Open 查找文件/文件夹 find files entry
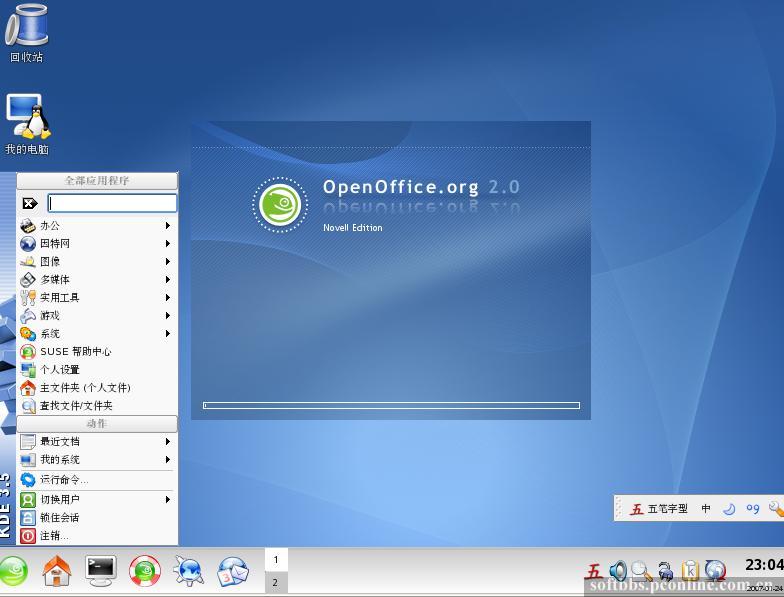Image resolution: width=784 pixels, height=597 pixels. (x=97, y=406)
